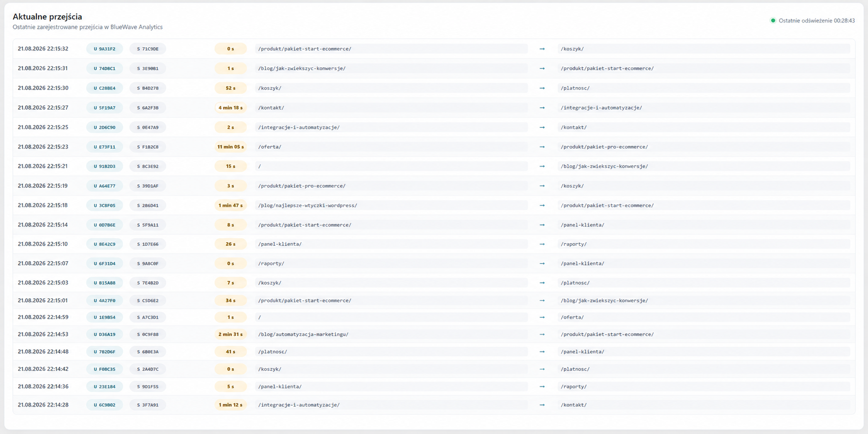Image resolution: width=868 pixels, height=434 pixels.
Task: Click the 11 min 05 s duration badge
Action: pos(230,147)
